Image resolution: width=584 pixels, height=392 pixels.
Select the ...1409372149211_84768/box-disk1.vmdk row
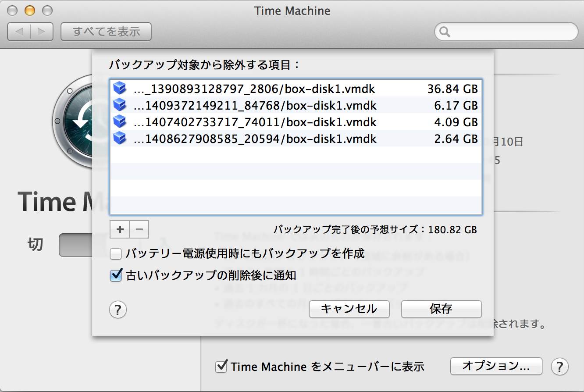point(296,105)
